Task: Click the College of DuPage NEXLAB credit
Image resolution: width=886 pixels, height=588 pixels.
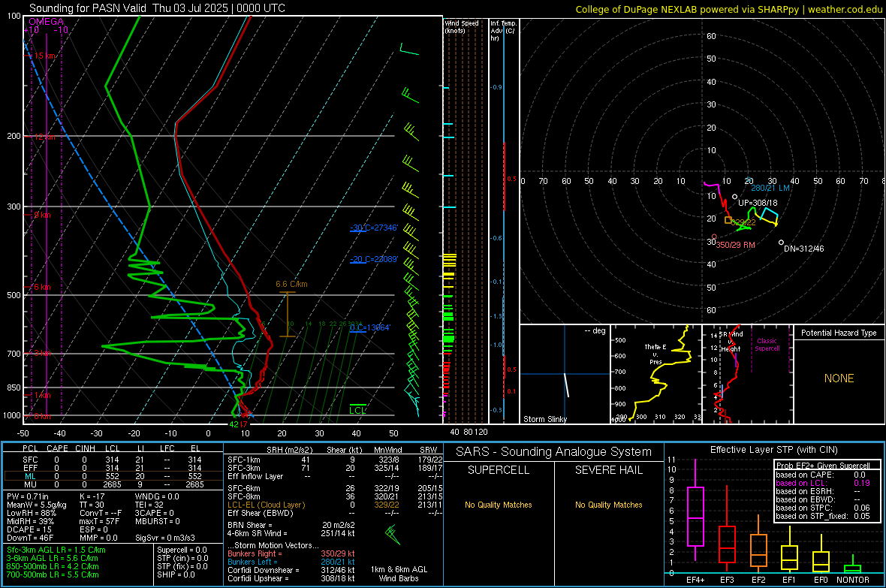Action: pos(728,9)
